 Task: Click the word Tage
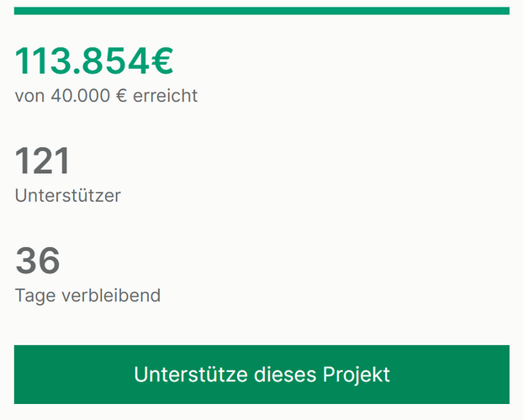35,296
